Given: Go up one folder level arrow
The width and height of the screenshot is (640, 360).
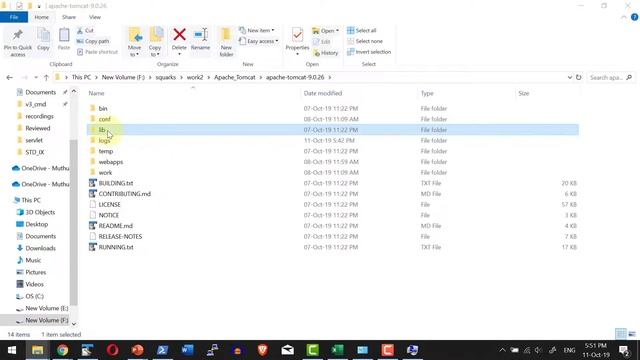Looking at the screenshot, I should [46, 77].
